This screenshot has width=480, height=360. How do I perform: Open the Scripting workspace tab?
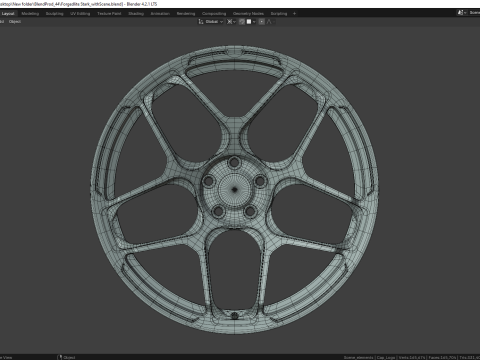point(279,14)
